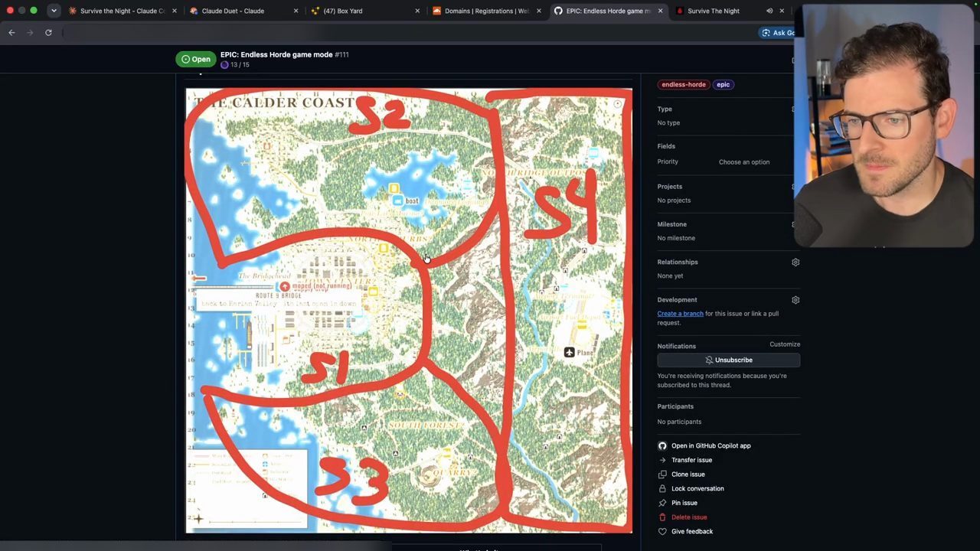Viewport: 980px width, 551px height.
Task: Close the Claude Duet tab
Action: pyautogui.click(x=296, y=11)
